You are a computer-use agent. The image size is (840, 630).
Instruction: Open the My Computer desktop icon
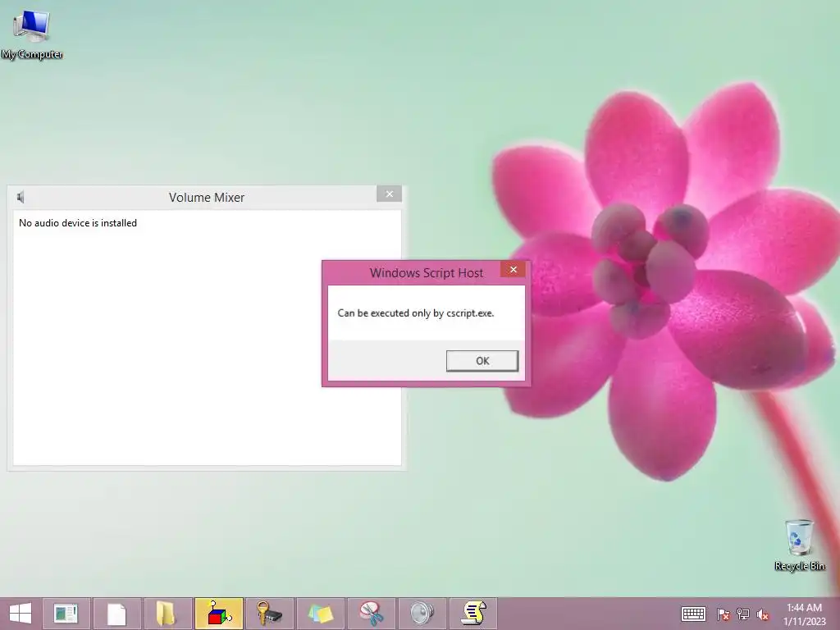(32, 34)
